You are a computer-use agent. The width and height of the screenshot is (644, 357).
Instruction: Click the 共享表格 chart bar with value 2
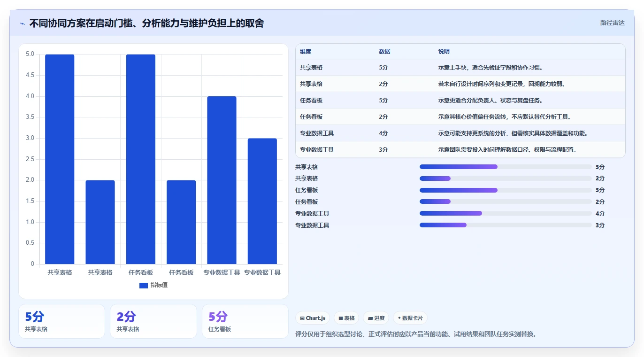(x=100, y=222)
